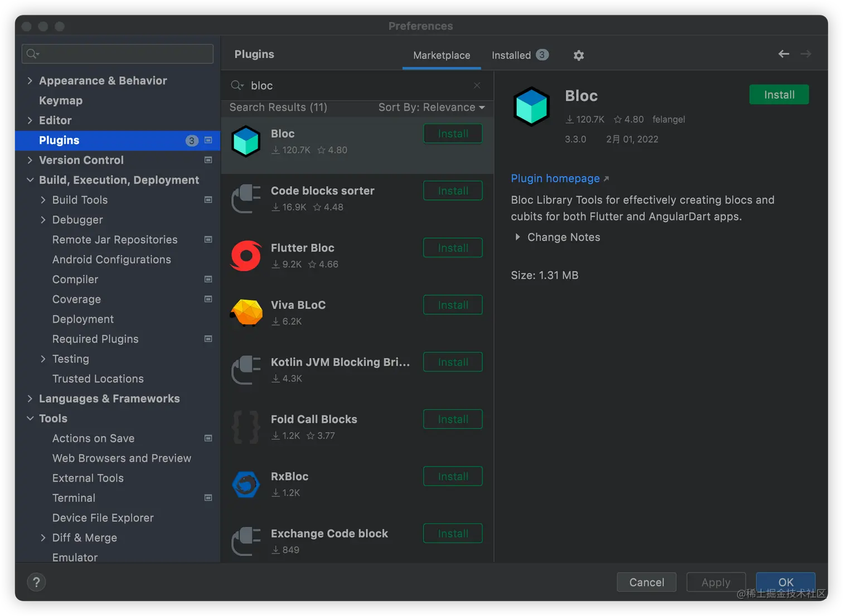Image resolution: width=843 pixels, height=616 pixels.
Task: Expand the Debugger node
Action: [x=43, y=220]
